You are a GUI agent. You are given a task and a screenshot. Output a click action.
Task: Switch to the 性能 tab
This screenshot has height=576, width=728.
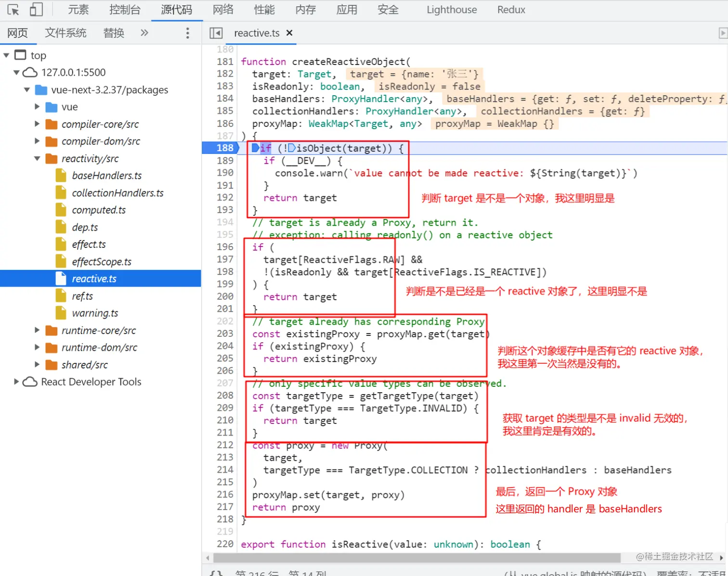[x=264, y=10]
